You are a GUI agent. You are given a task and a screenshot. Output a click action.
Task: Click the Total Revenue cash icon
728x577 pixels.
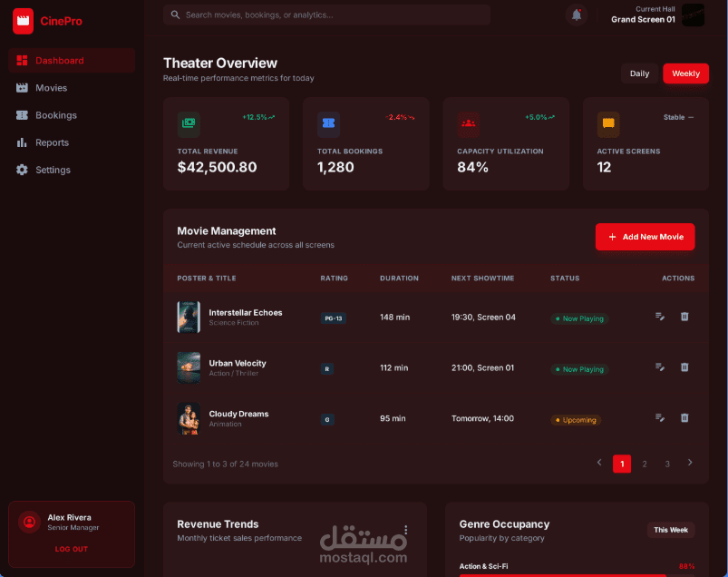[189, 124]
